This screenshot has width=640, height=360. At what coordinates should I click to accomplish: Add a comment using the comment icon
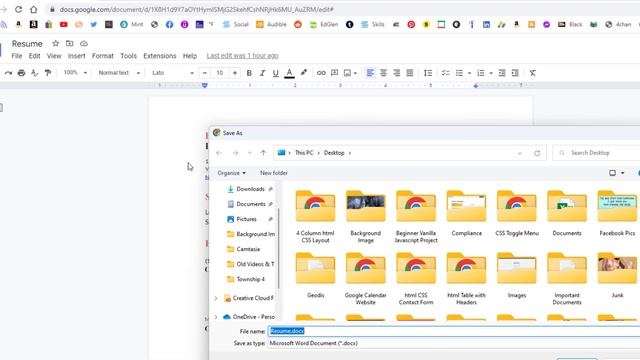(x=334, y=73)
